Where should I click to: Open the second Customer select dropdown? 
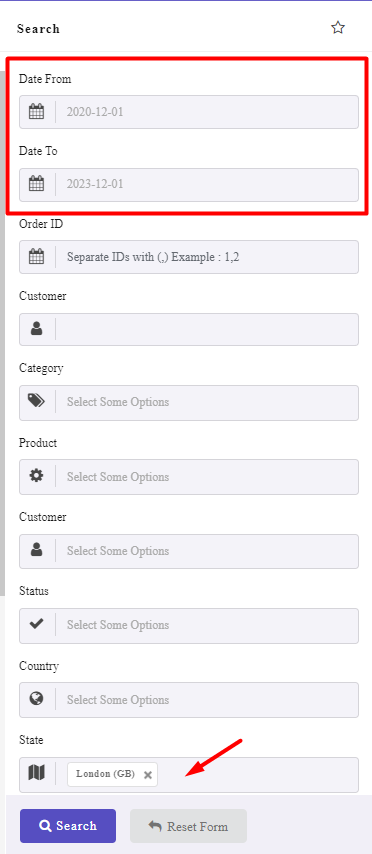point(207,551)
